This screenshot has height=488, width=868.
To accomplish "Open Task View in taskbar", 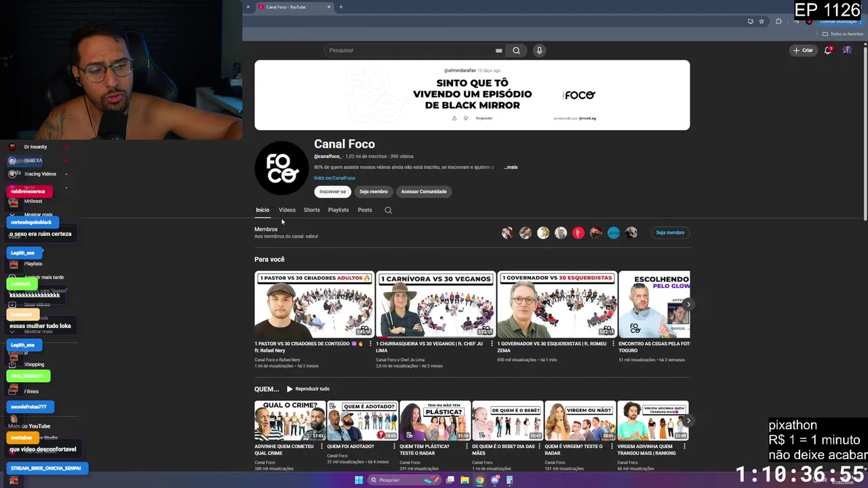I will 450,480.
